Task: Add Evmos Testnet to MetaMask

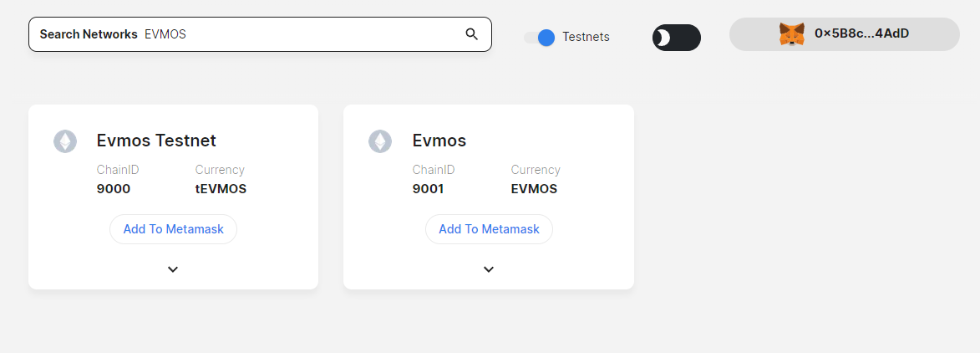Action: coord(173,229)
